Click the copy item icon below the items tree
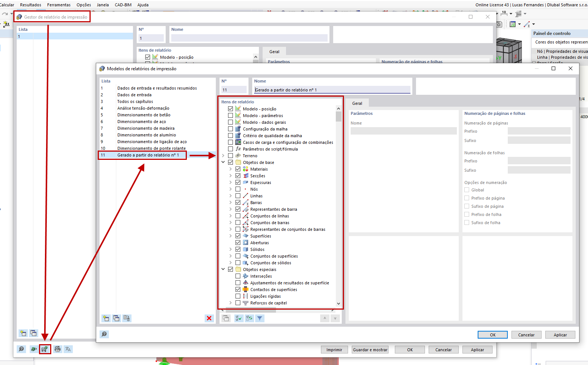The image size is (588, 365). pyautogui.click(x=226, y=318)
